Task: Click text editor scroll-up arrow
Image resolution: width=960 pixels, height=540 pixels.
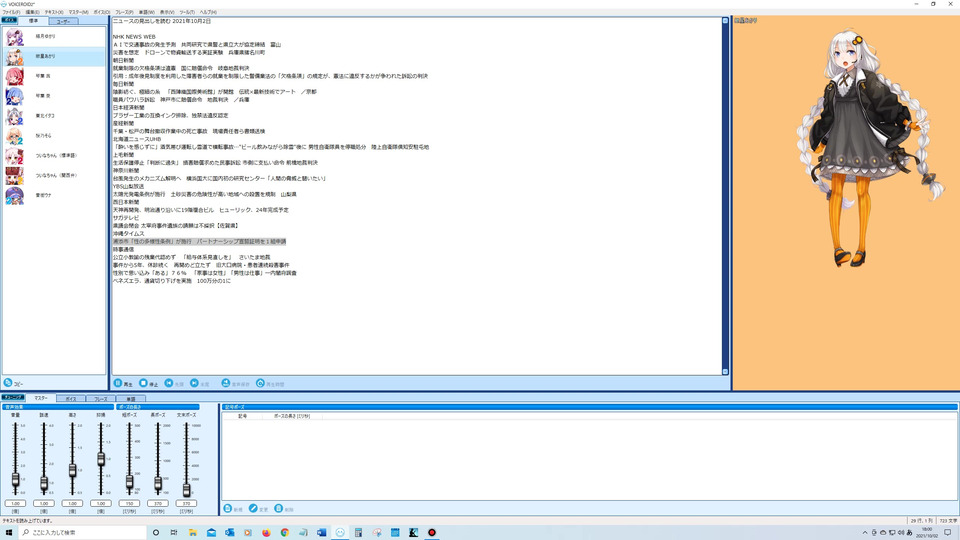Action: 726,21
